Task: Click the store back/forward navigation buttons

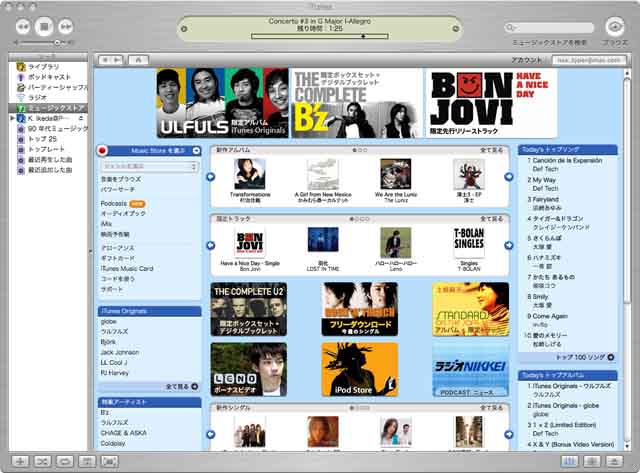Action: 111,60
